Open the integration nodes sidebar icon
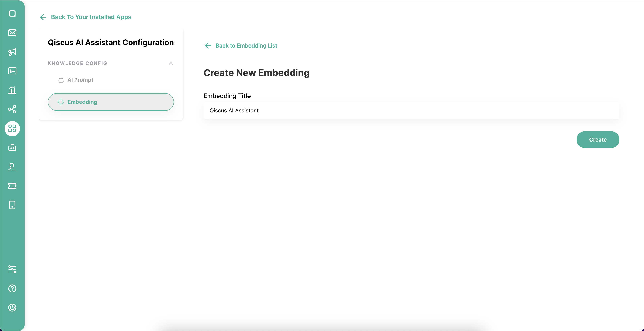The image size is (644, 331). pos(12,109)
